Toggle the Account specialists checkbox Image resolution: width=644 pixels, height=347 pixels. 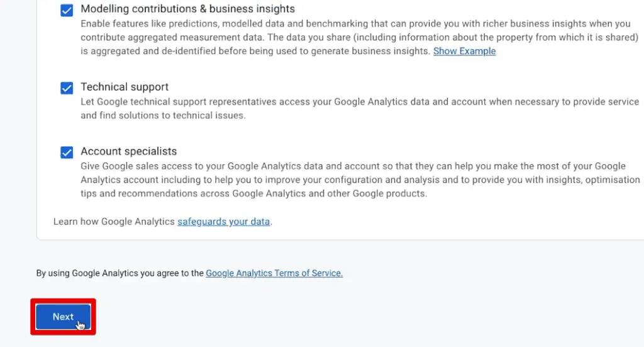point(67,152)
